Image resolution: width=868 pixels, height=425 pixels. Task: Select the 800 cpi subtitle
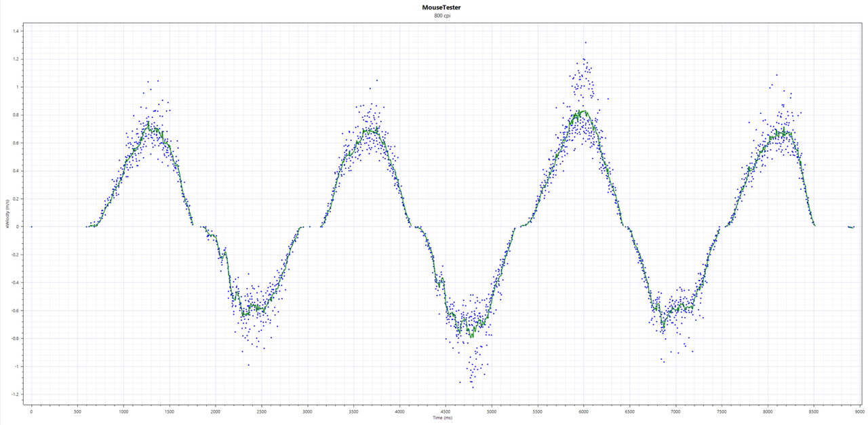(x=442, y=16)
